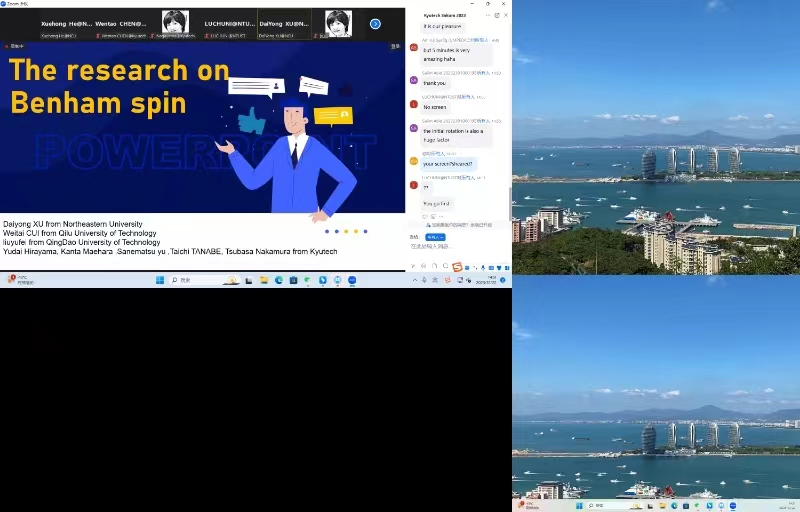
Task: Click the chat message "It is our pleasure"
Action: coord(442,26)
